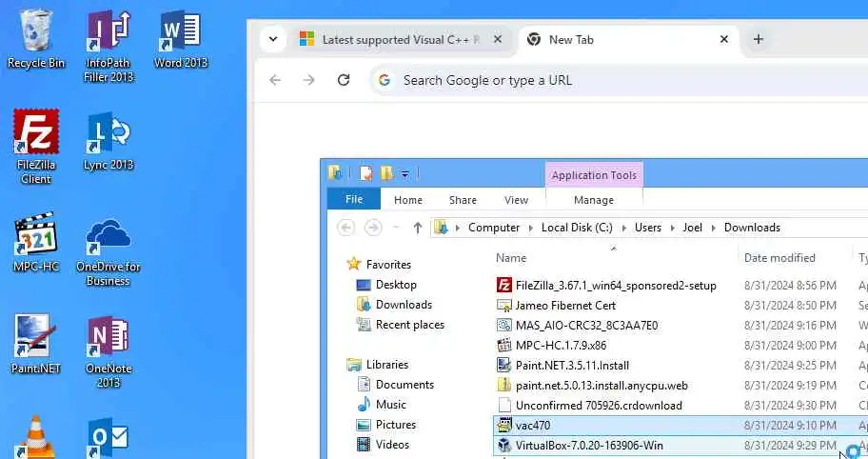Close the New Tab tab in Chrome
Screen dimensions: 868x459
click(x=724, y=39)
